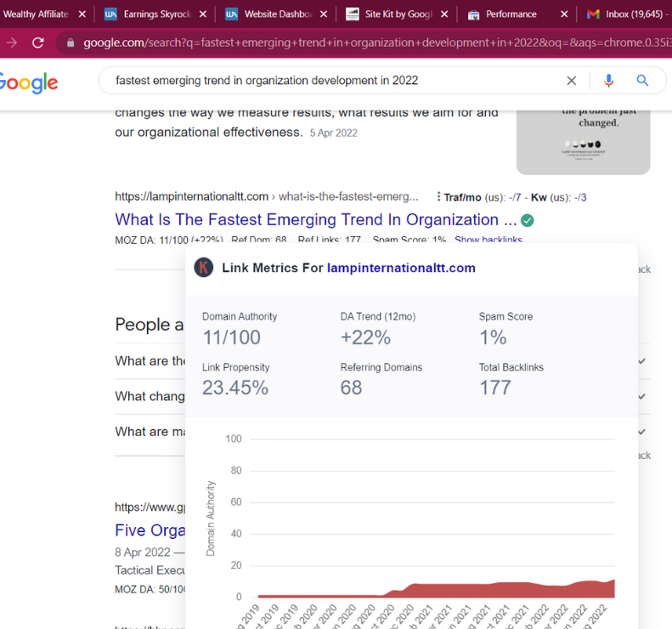Screen dimensions: 672x629
Task: Close the Performance tab
Action: pos(564,14)
